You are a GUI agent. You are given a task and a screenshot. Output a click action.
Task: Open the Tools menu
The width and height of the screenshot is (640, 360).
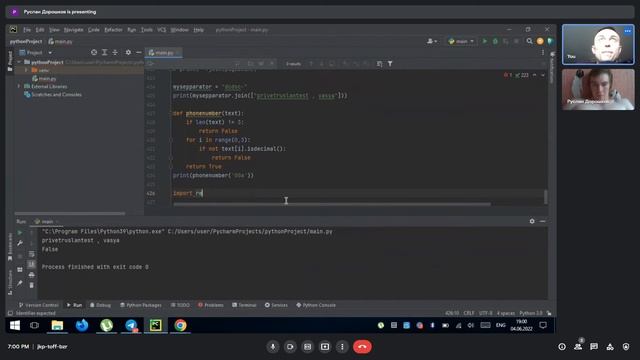(x=147, y=30)
